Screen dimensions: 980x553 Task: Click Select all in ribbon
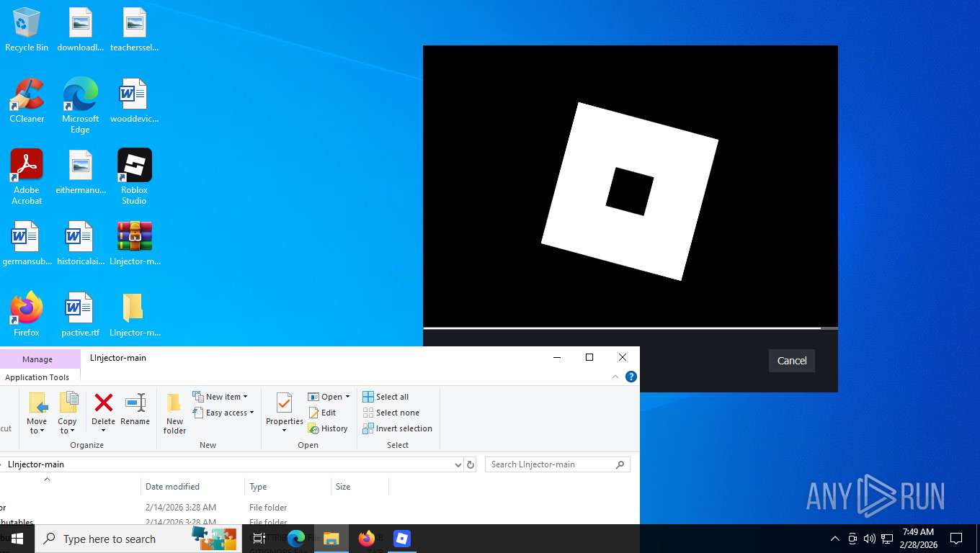point(386,397)
